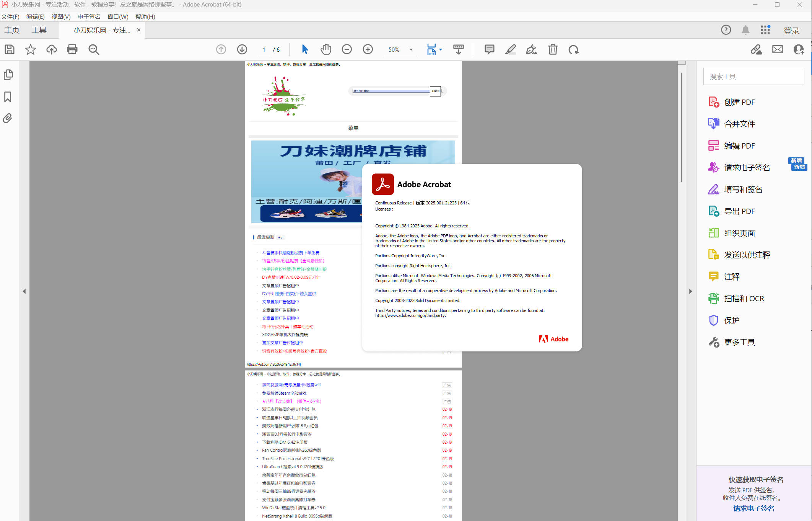The width and height of the screenshot is (812, 521).
Task: Open the fill and sign pen tool
Action: click(531, 49)
